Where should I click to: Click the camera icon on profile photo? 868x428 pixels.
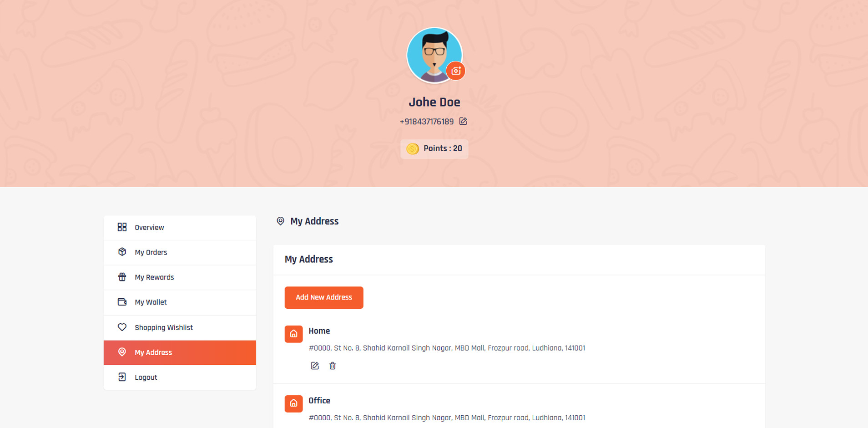tap(456, 71)
